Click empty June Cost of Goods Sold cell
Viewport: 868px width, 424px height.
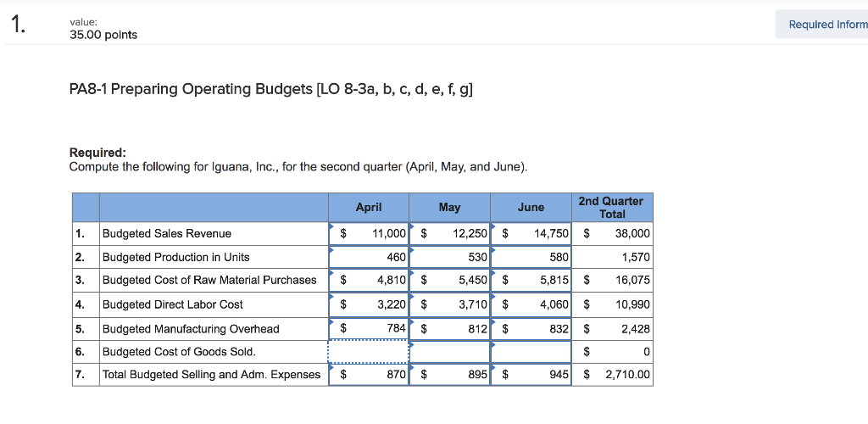[x=531, y=352]
